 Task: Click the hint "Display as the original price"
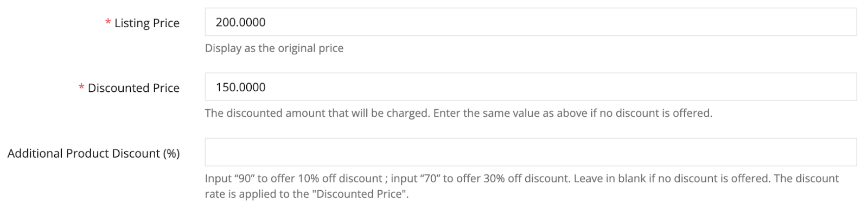274,48
